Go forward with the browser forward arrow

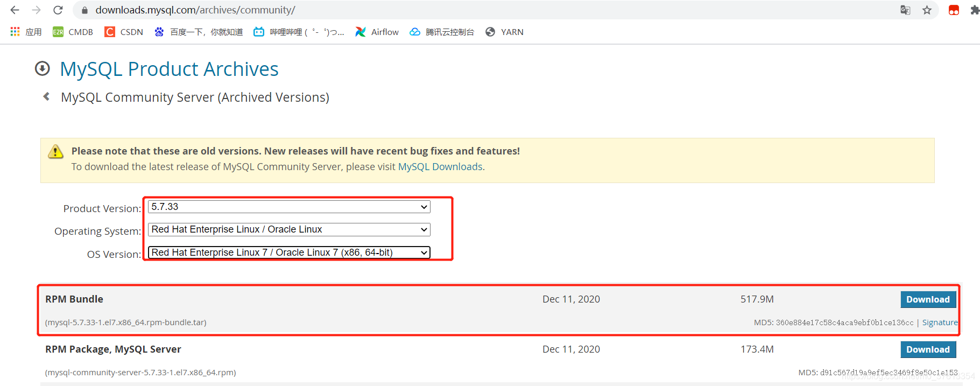click(x=37, y=10)
